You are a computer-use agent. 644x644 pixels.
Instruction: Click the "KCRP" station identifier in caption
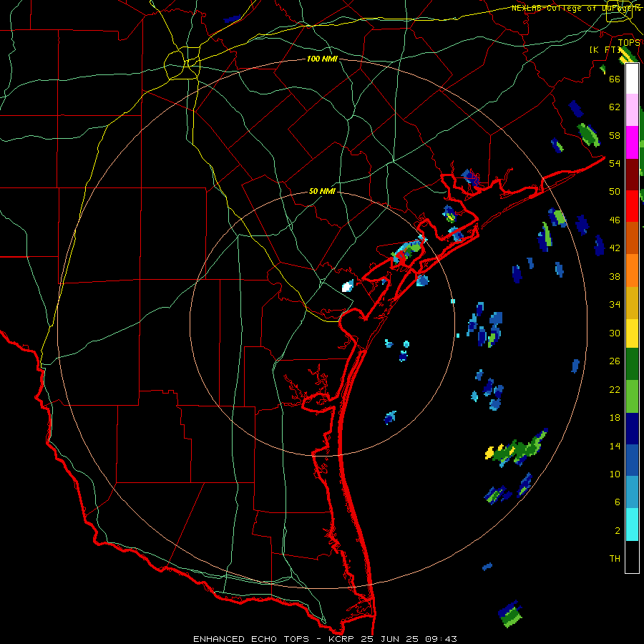point(341,639)
